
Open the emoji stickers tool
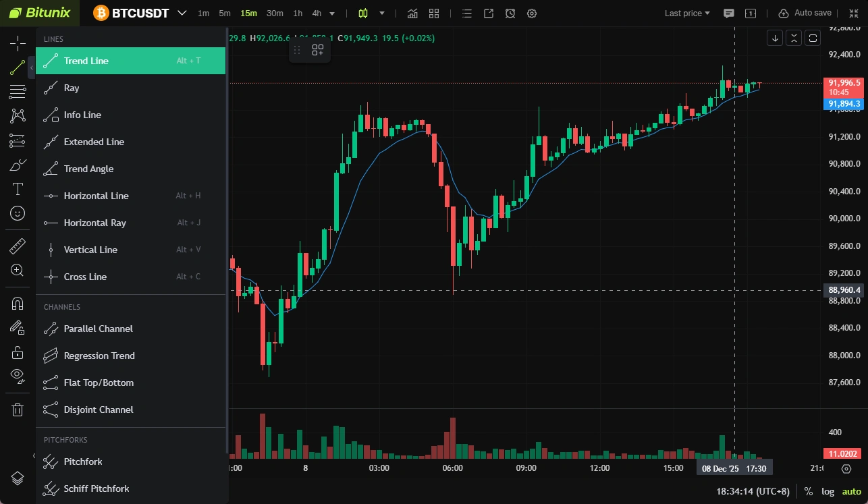[18, 213]
